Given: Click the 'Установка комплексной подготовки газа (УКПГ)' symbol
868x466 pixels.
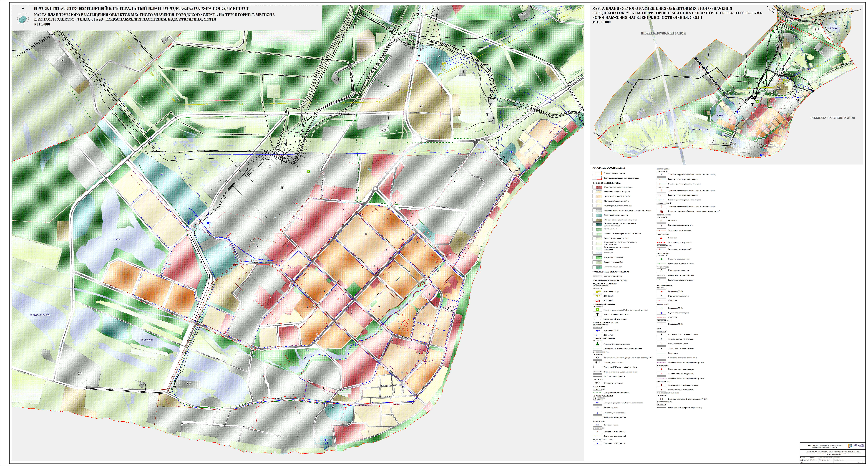Looking at the screenshot, I should (661, 399).
